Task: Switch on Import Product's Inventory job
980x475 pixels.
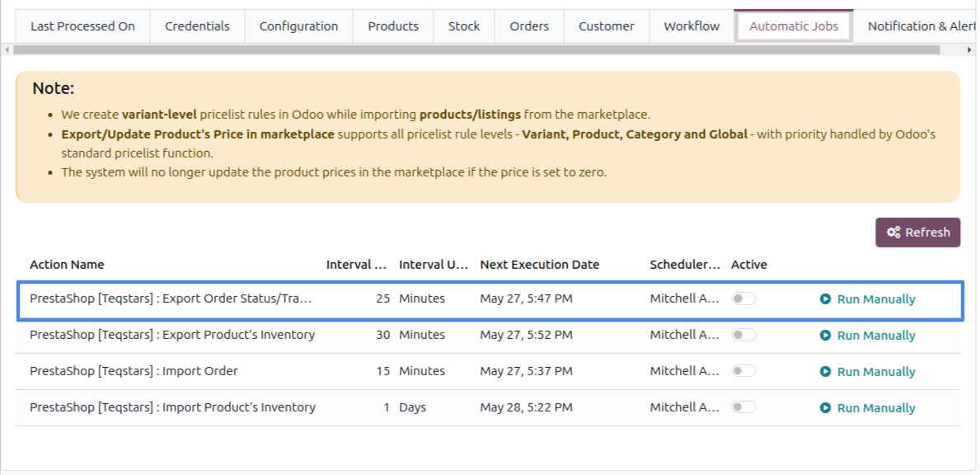Action: pyautogui.click(x=743, y=407)
